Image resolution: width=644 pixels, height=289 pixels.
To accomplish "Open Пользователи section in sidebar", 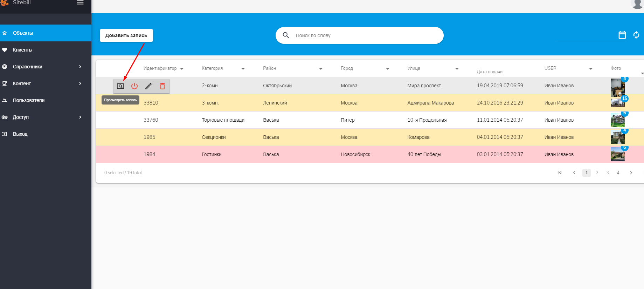I will click(46, 100).
